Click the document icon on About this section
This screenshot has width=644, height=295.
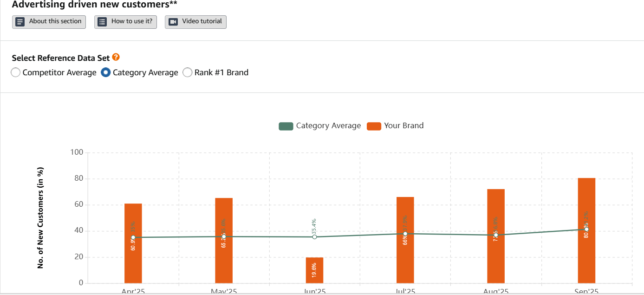[20, 22]
